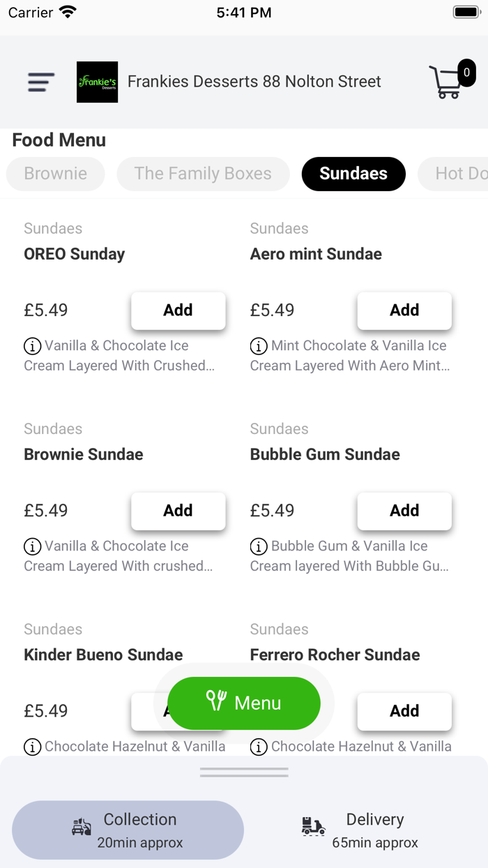
Task: Open the green floating Menu button
Action: coord(244,703)
